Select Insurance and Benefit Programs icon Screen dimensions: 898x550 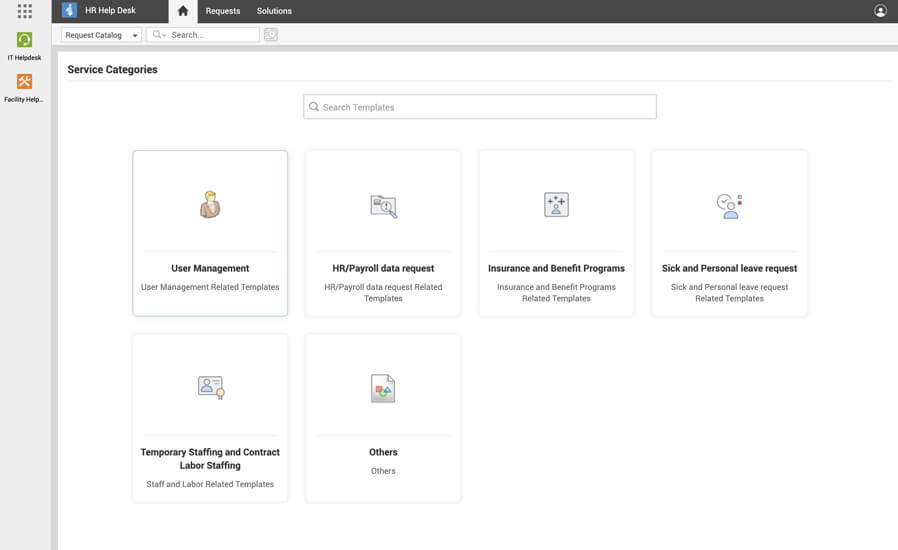[556, 205]
